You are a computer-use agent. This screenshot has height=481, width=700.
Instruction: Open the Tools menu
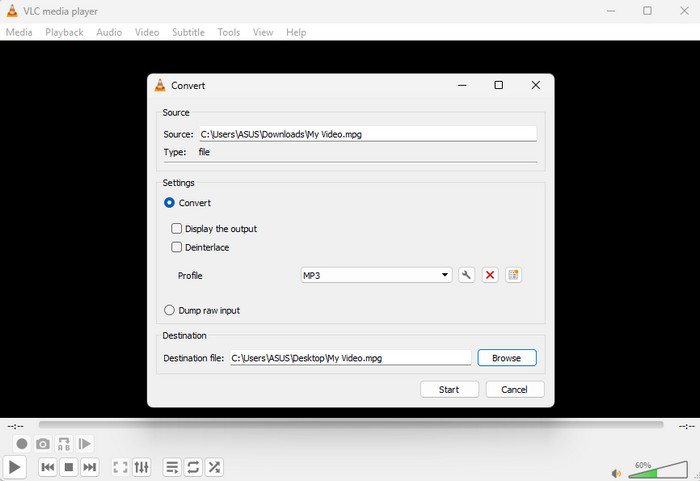click(229, 32)
